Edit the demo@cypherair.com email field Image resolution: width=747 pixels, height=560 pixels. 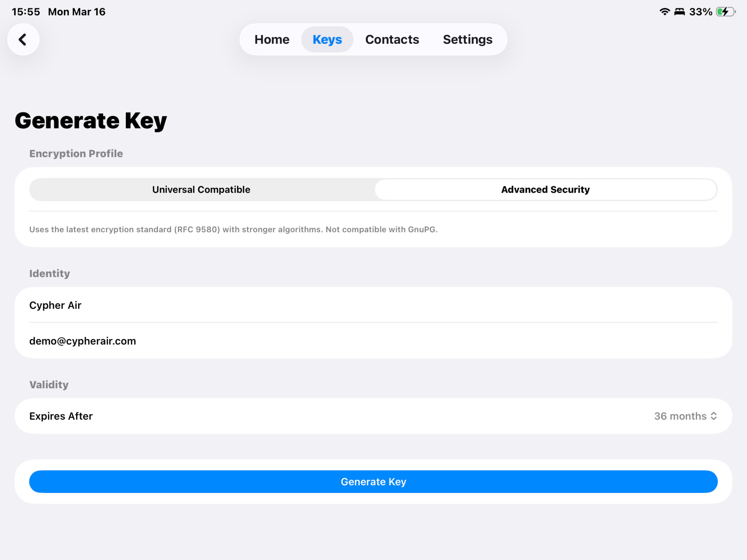coord(373,341)
